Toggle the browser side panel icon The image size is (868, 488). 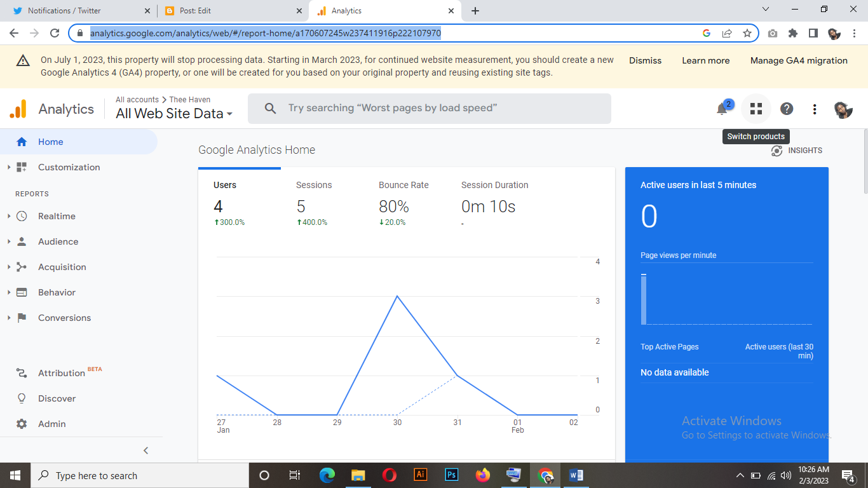pyautogui.click(x=813, y=33)
